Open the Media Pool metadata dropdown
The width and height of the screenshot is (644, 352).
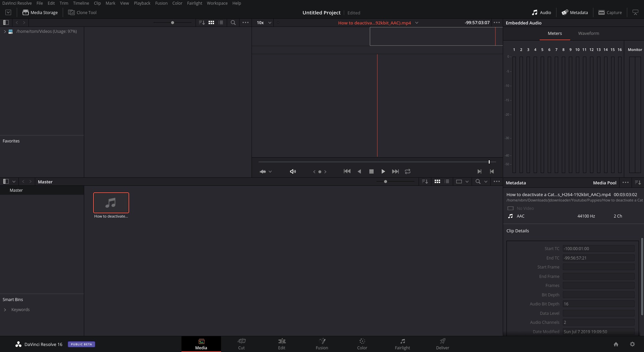[604, 183]
